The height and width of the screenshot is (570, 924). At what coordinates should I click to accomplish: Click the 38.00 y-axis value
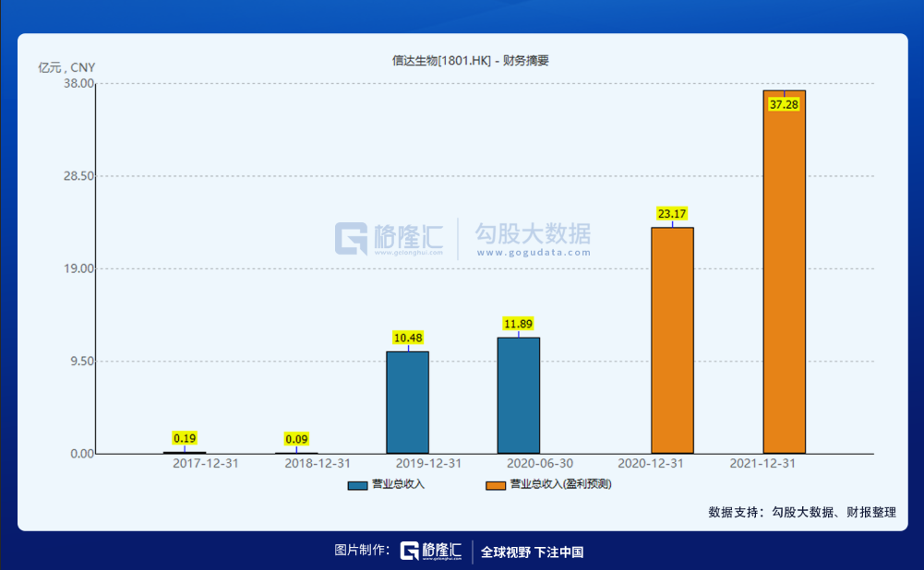[79, 84]
